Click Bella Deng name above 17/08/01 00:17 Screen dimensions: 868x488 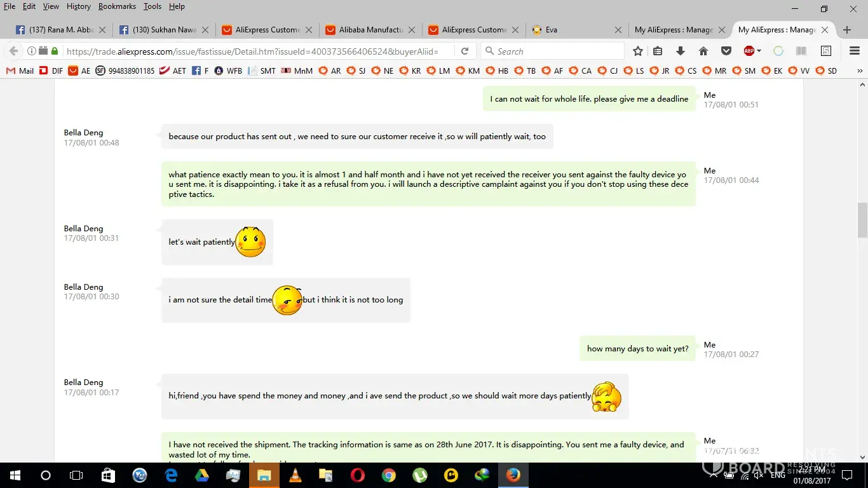tap(83, 383)
